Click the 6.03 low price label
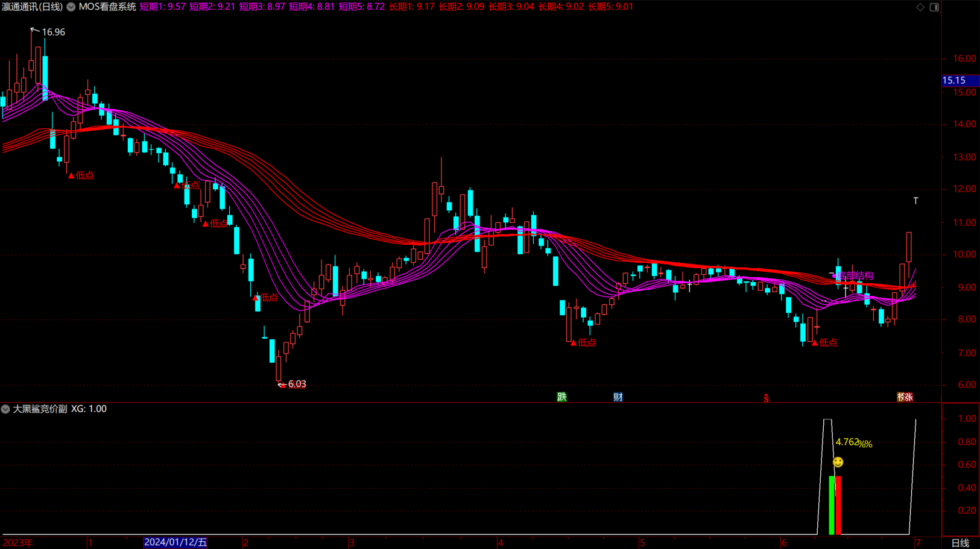Screen dimensions: 980x549 (297, 384)
